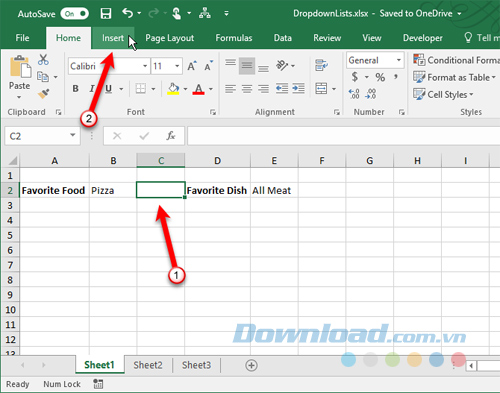Switch to the Insert tab

[113, 38]
